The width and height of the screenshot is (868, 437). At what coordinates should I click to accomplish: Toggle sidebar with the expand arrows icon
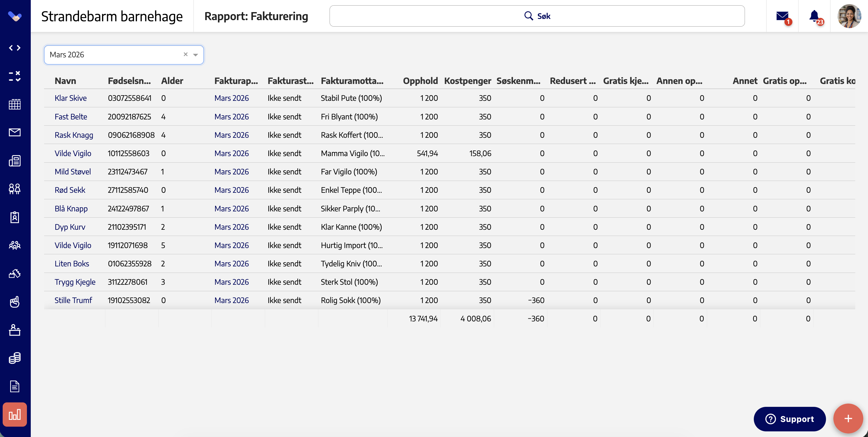(x=14, y=48)
